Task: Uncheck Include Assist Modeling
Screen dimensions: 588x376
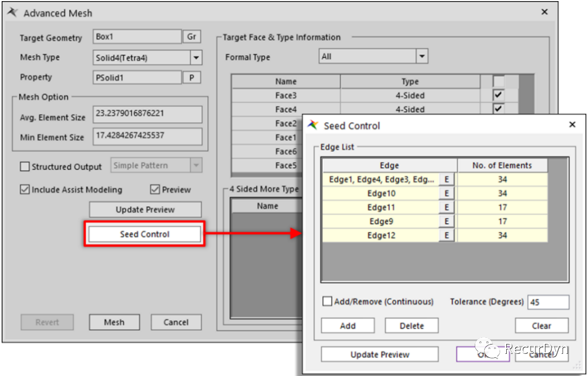Action: 25,190
